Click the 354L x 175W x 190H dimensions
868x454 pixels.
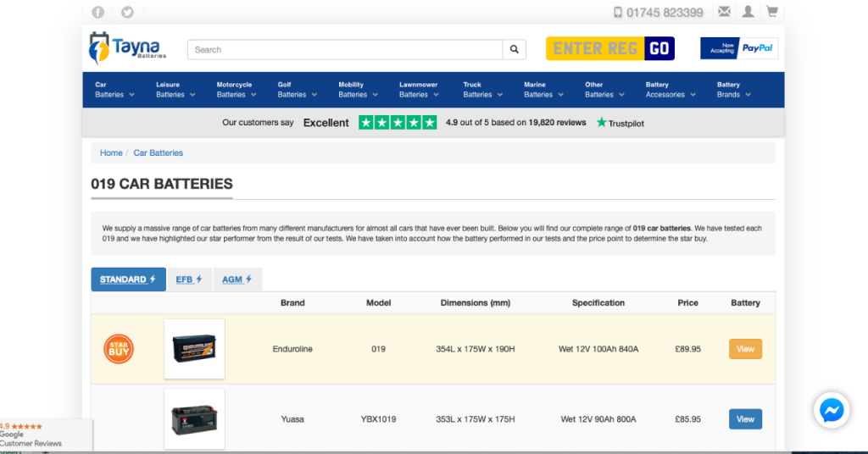click(x=475, y=349)
